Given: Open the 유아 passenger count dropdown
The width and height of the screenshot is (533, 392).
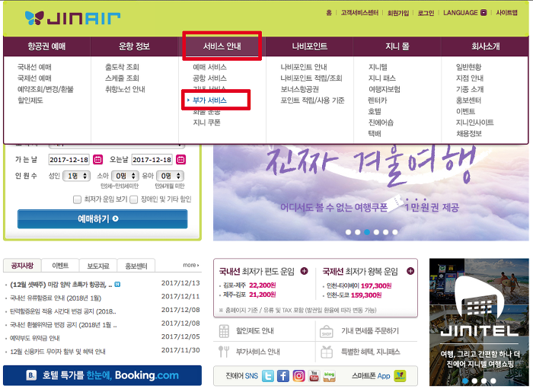Looking at the screenshot, I should point(171,176).
